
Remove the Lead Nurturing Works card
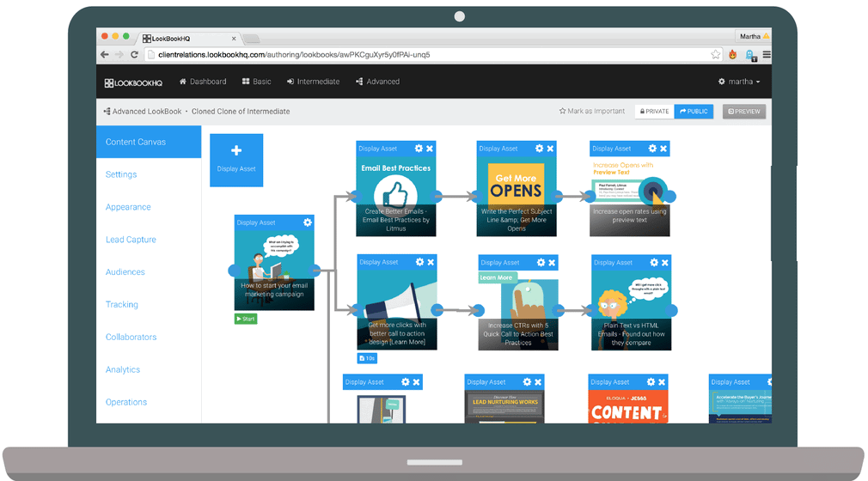point(538,382)
